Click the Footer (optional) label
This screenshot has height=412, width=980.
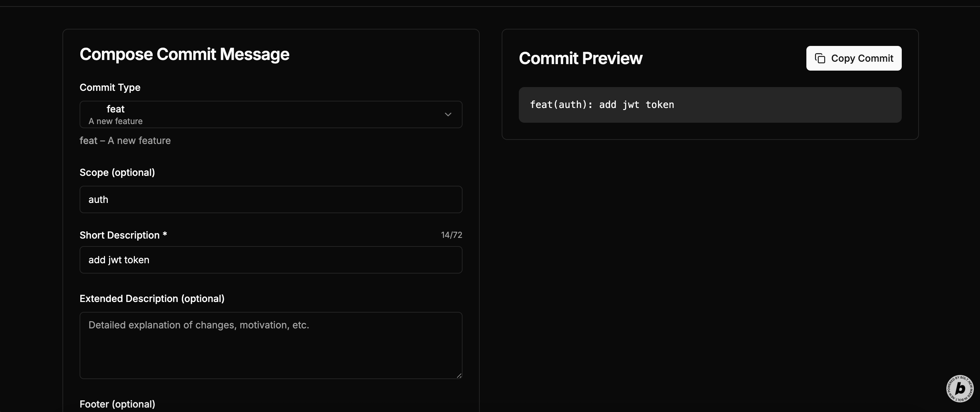click(x=117, y=404)
